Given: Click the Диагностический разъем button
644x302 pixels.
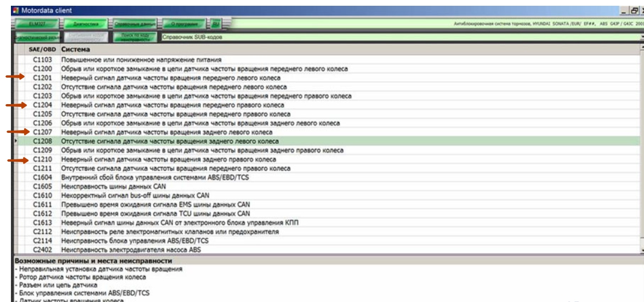Looking at the screenshot, I should (x=32, y=38).
